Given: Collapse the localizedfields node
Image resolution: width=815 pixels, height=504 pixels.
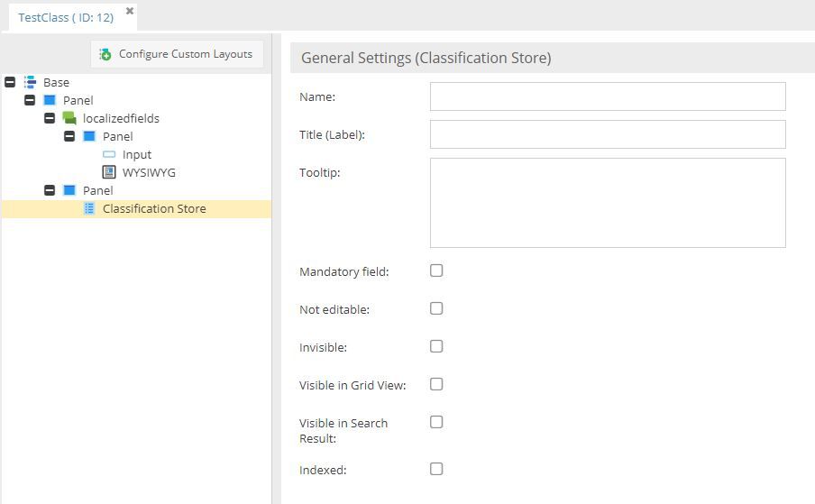Looking at the screenshot, I should coord(50,118).
